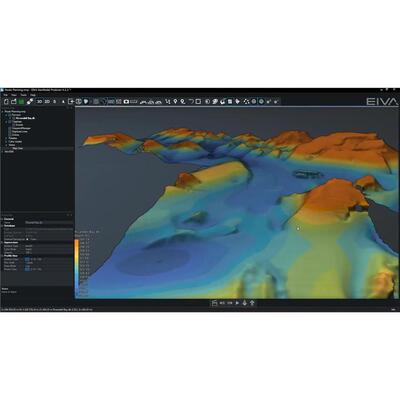Click the up arrow below viewport
The width and height of the screenshot is (400, 400).
click(x=252, y=303)
